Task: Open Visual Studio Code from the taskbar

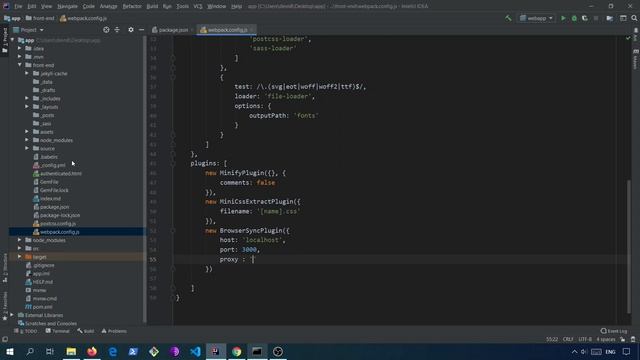Action: 195,351
